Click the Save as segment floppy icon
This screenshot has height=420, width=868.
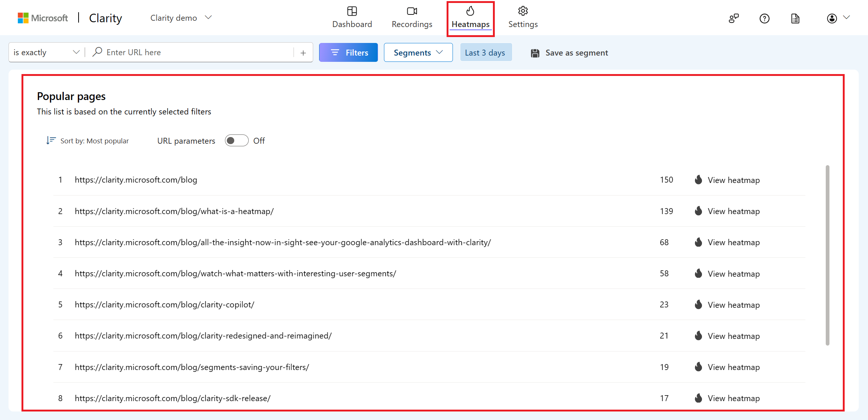tap(534, 53)
